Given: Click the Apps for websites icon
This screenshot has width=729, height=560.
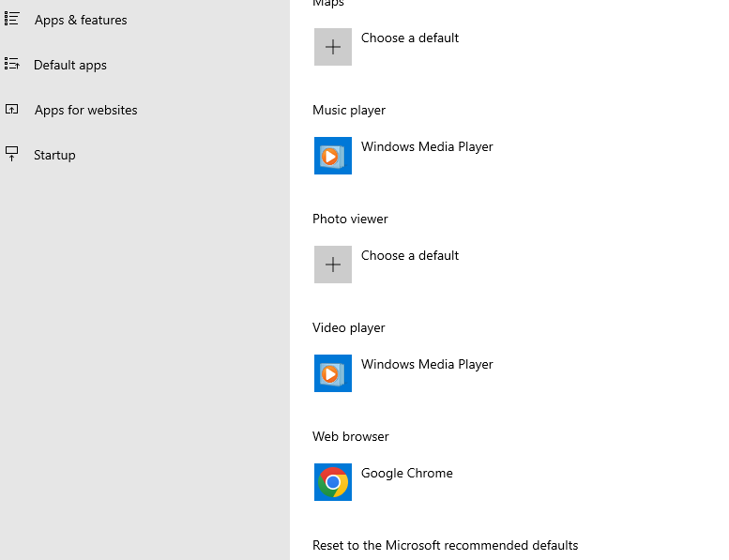Looking at the screenshot, I should click(x=11, y=110).
